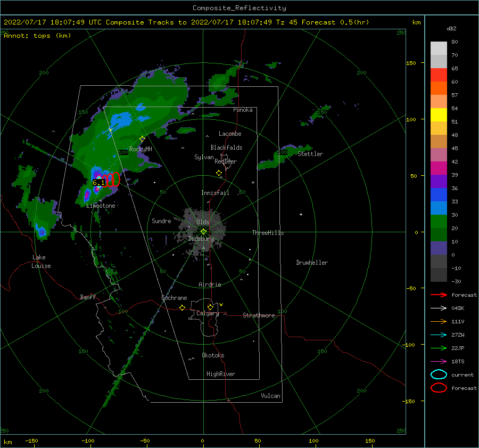Click the cyan 27ZW arrow legend icon

click(439, 335)
